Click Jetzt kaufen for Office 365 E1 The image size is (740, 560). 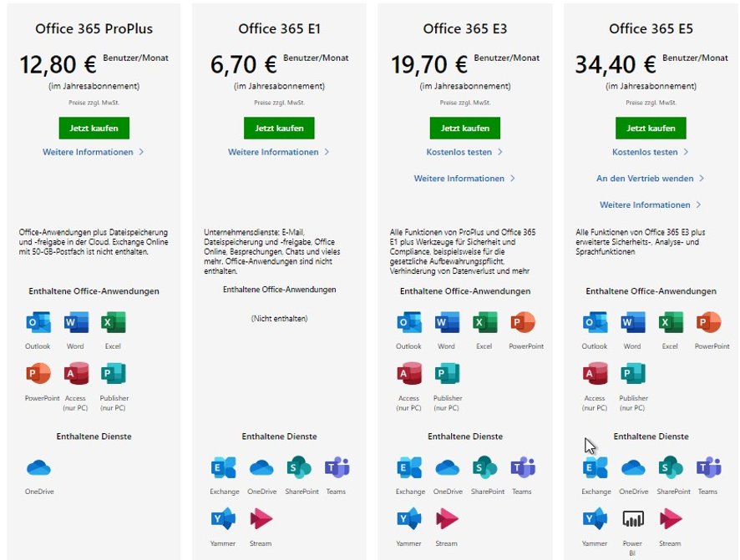279,129
